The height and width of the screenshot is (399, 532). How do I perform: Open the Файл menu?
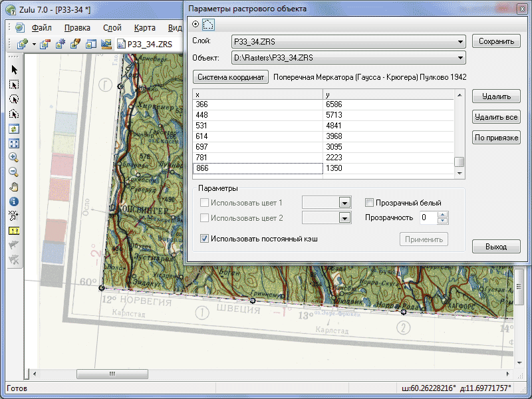tap(41, 28)
